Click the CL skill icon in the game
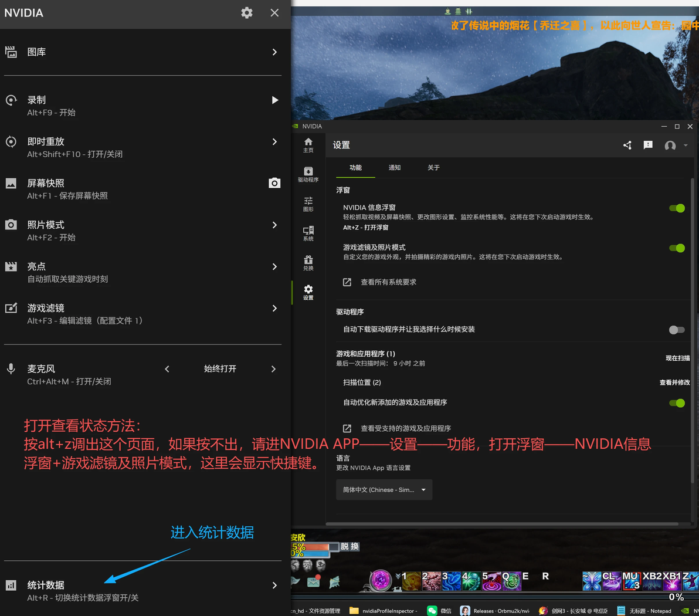Image resolution: width=699 pixels, height=616 pixels. (612, 581)
